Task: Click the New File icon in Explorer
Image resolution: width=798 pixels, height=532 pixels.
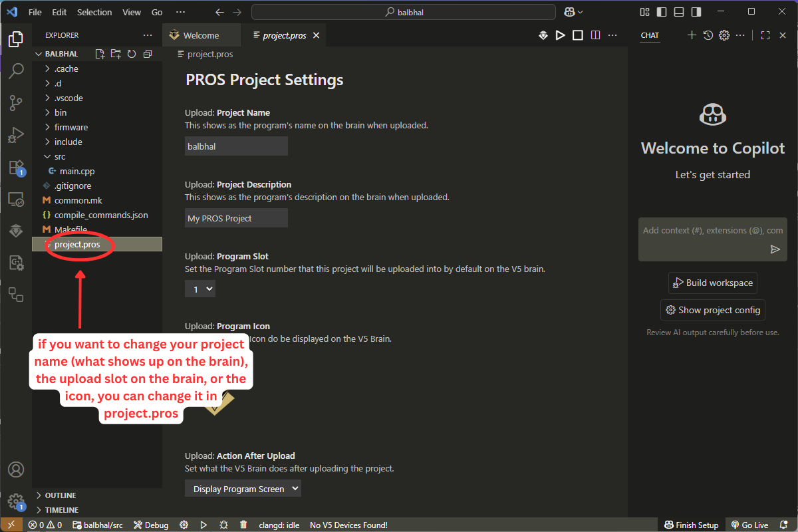Action: tap(100, 54)
